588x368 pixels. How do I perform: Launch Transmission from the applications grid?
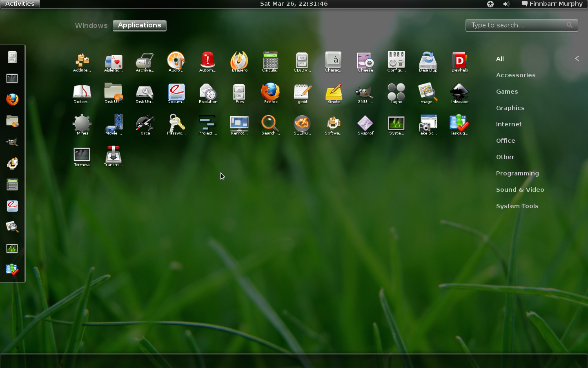113,156
